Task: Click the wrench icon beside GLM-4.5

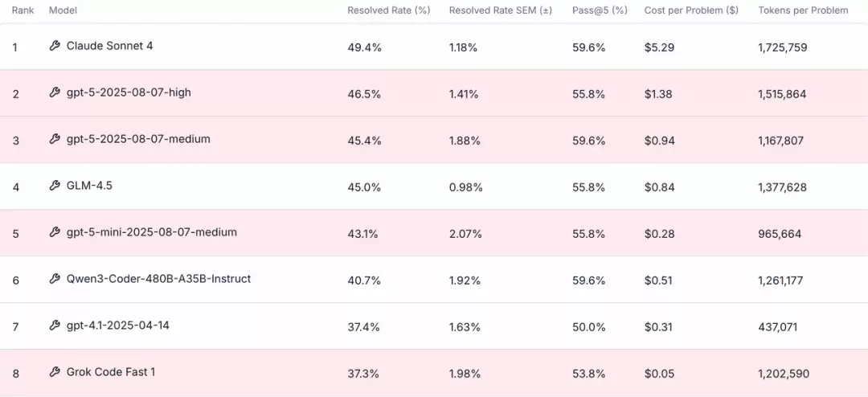Action: click(x=55, y=186)
